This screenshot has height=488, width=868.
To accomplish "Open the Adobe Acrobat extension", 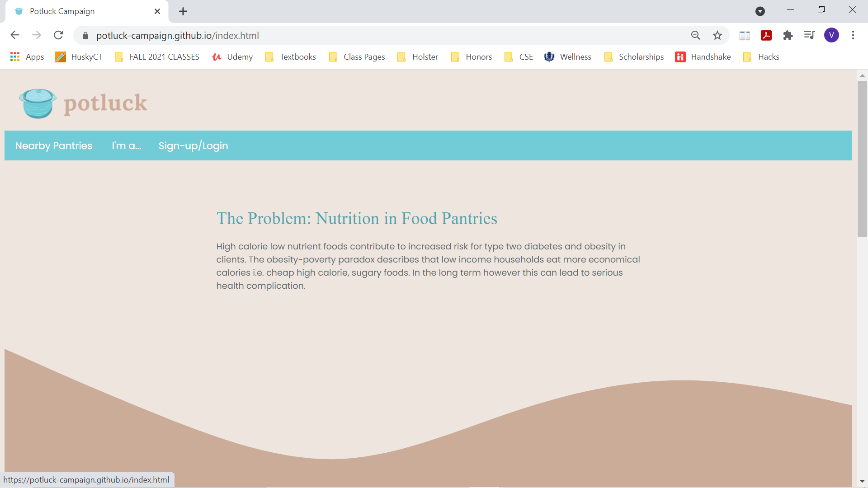I will coord(766,35).
